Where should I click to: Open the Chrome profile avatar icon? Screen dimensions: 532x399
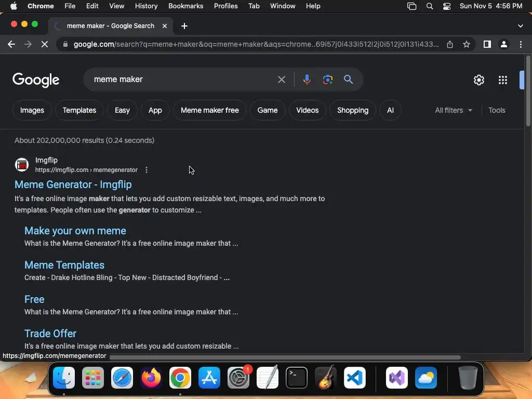(504, 44)
